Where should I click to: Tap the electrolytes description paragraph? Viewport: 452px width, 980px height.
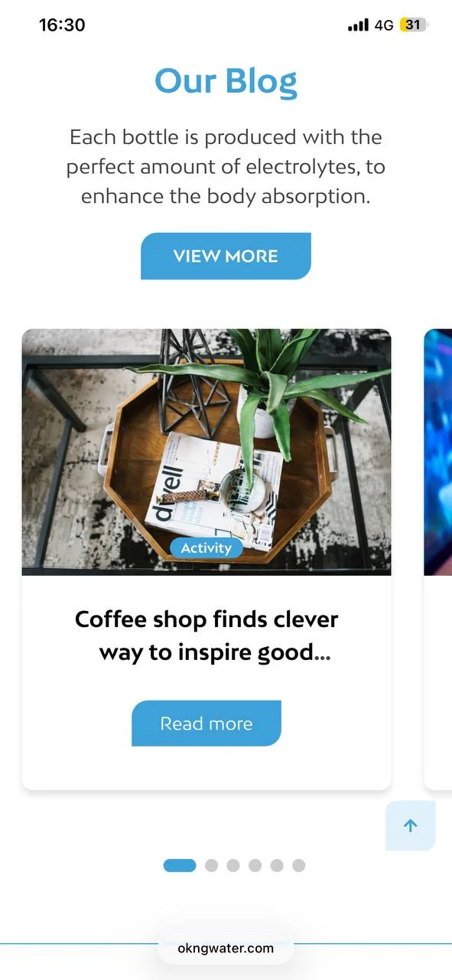226,167
